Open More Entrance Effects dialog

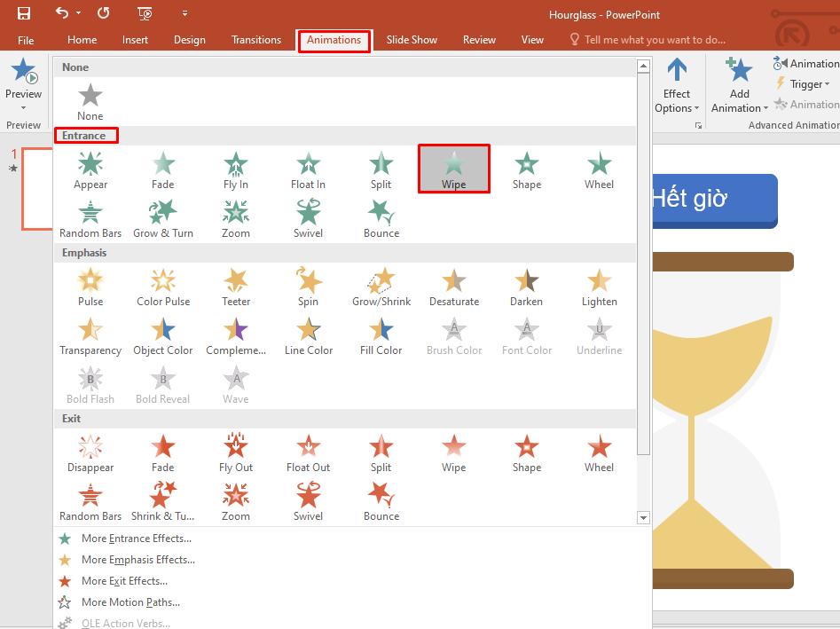pyautogui.click(x=136, y=539)
